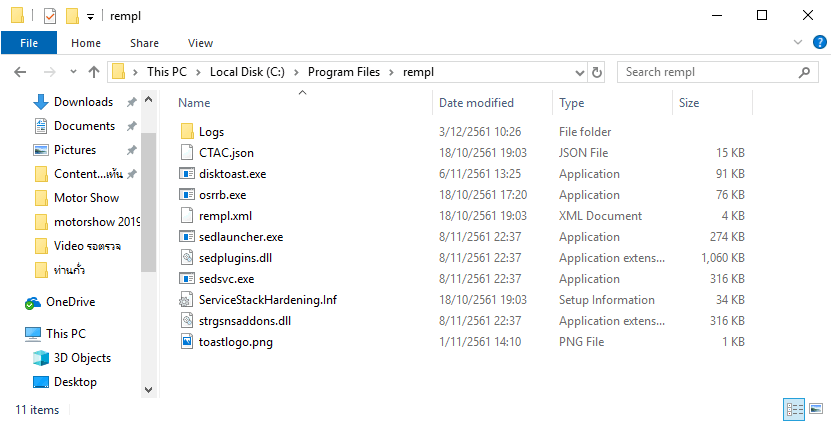Open the Help question mark icon
The width and height of the screenshot is (832, 422).
coord(818,43)
